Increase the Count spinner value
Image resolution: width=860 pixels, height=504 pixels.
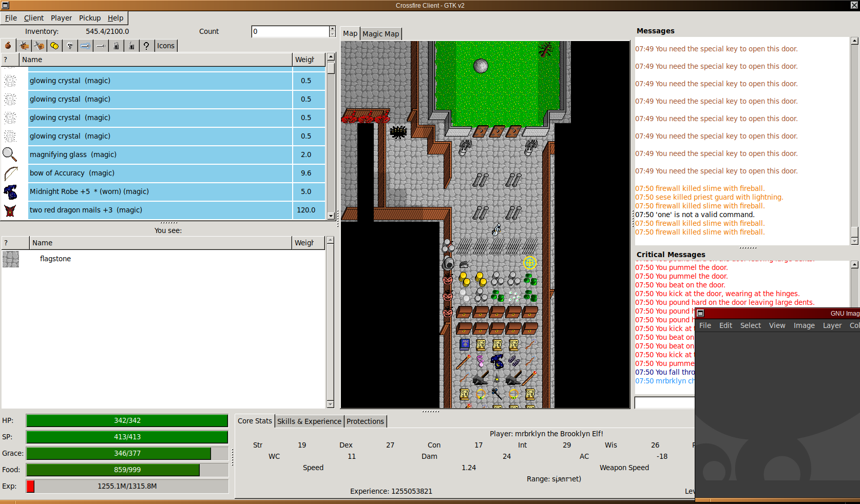coord(332,29)
